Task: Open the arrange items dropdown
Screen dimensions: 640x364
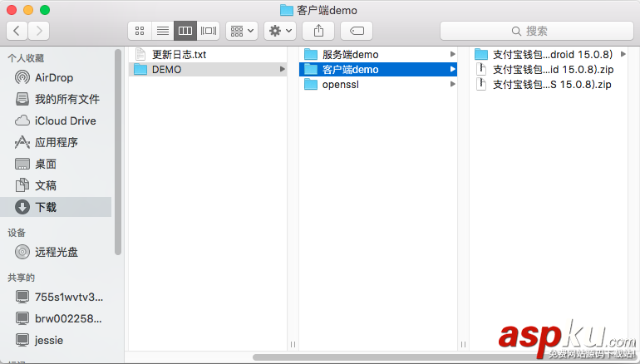Action: 242,31
